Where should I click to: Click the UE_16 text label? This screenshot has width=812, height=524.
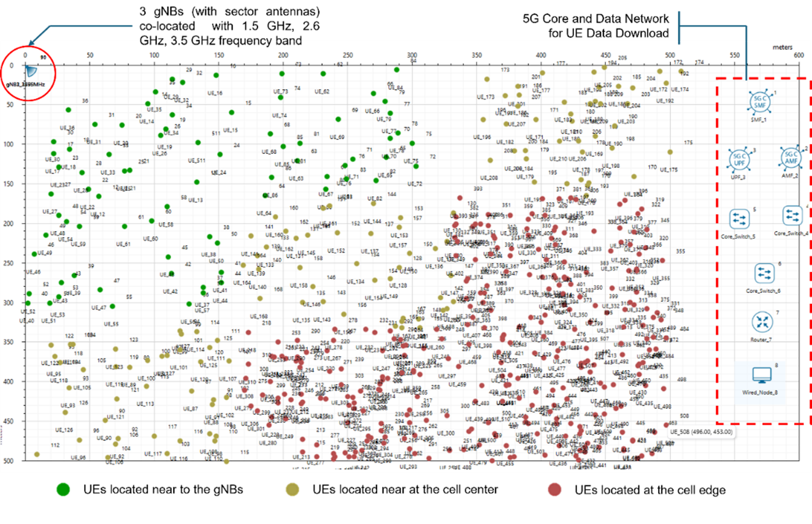click(214, 93)
